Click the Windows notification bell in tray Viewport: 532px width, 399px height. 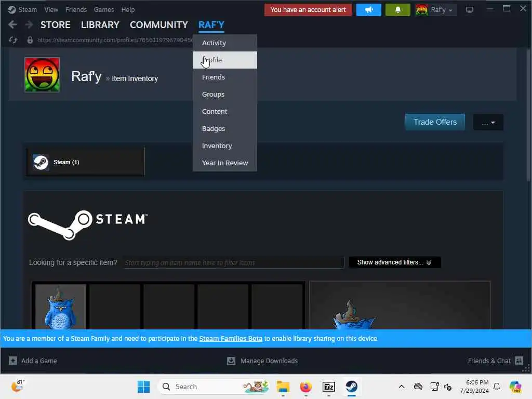497,387
